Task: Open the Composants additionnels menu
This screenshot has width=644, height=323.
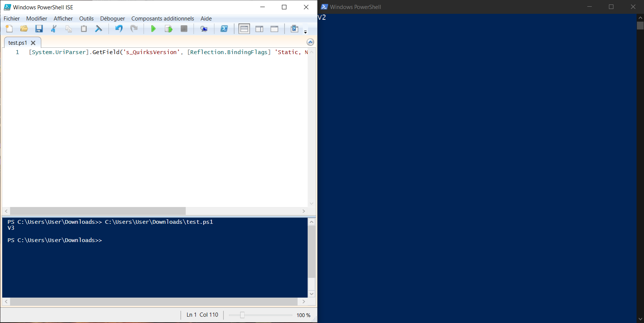Action: coord(163,19)
